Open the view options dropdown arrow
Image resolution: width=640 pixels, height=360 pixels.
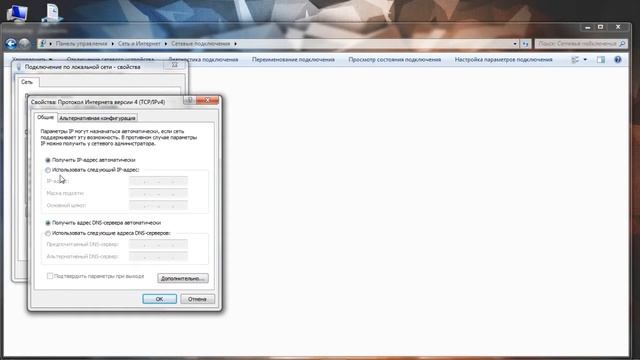[x=585, y=60]
